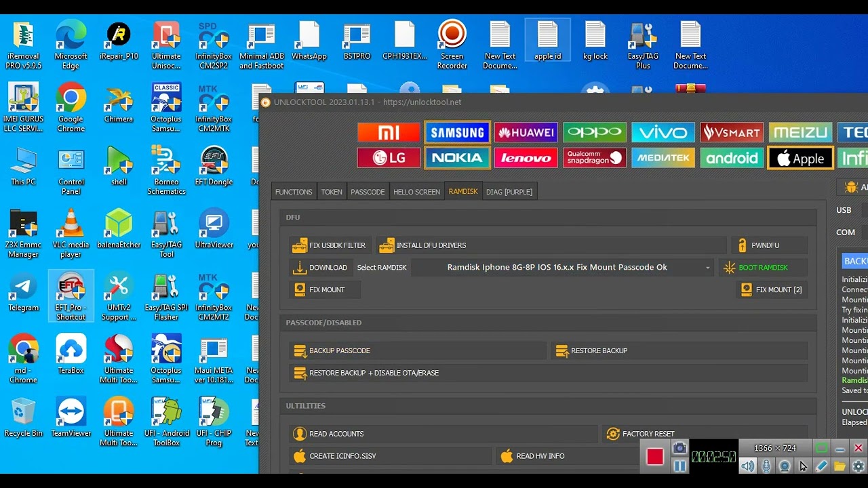The image size is (868, 488).
Task: Select the Qualcomm Snapdragon logo
Action: coord(595,158)
